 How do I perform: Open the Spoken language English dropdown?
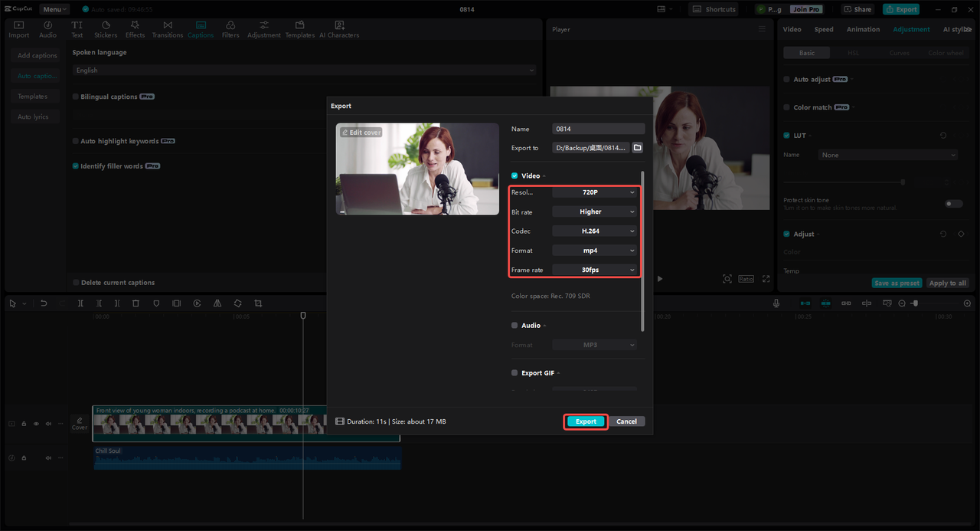305,70
